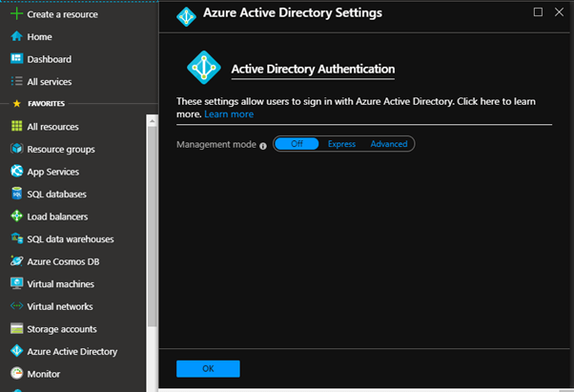Image resolution: width=574 pixels, height=392 pixels.
Task: Click large Active Directory Authentication diamond icon
Action: click(204, 68)
